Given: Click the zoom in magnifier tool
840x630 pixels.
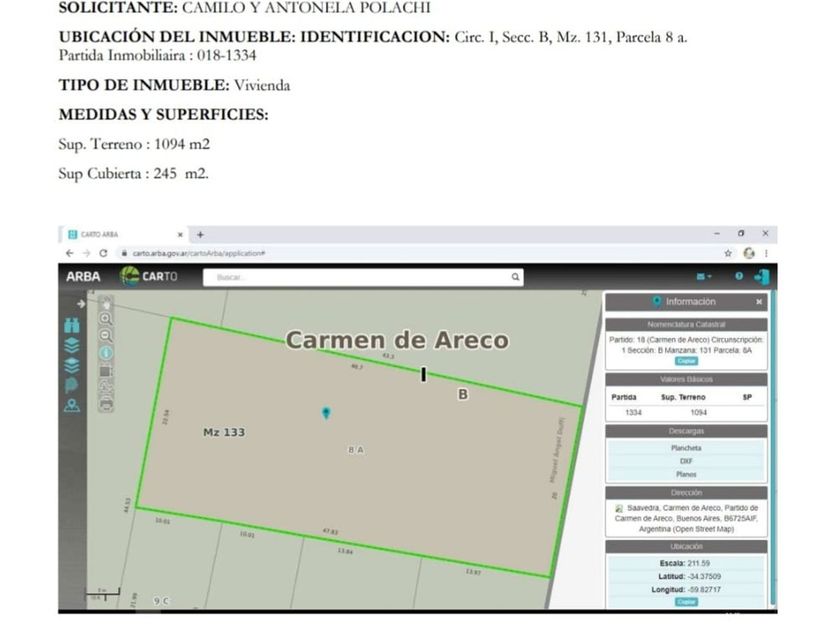Looking at the screenshot, I should pyautogui.click(x=106, y=319).
